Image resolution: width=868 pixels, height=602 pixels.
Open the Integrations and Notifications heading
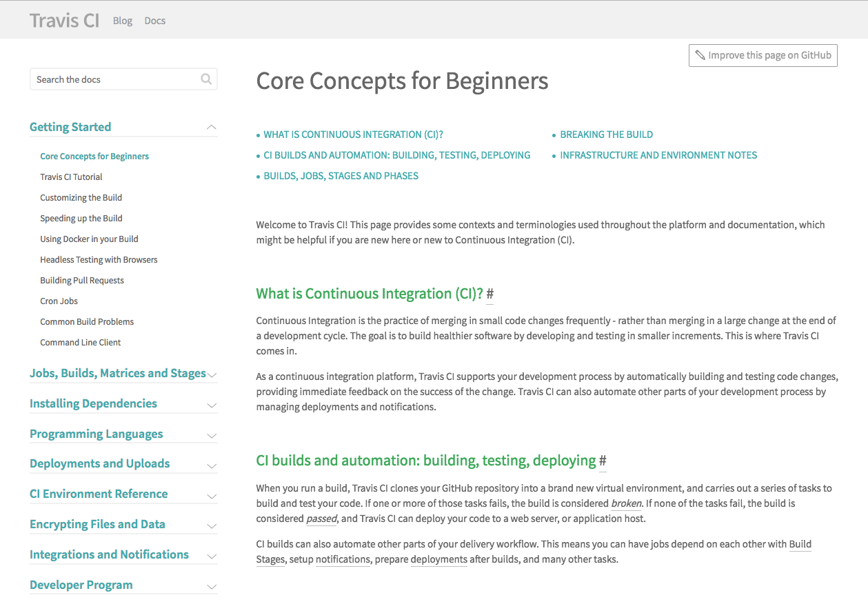[x=109, y=554]
